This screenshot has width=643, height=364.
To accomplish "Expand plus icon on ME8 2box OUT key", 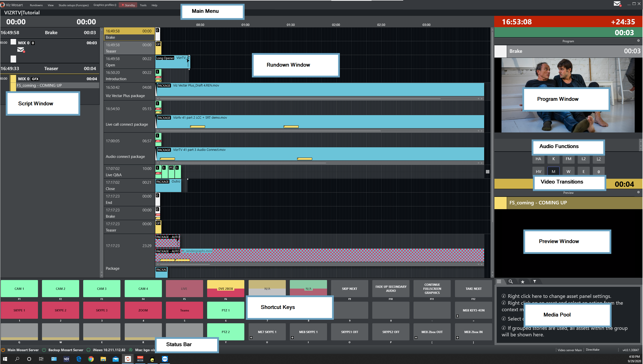I will pyautogui.click(x=416, y=338).
